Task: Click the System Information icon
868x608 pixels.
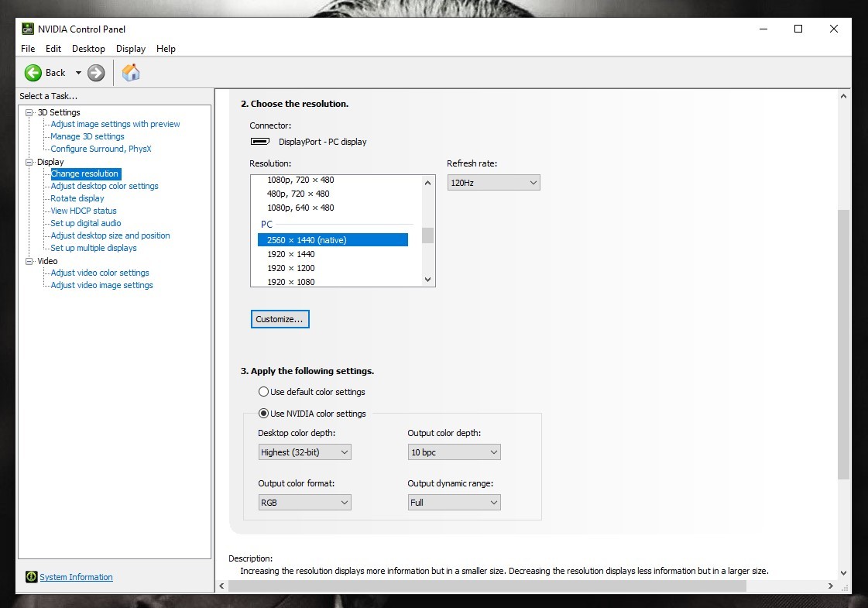Action: click(32, 577)
